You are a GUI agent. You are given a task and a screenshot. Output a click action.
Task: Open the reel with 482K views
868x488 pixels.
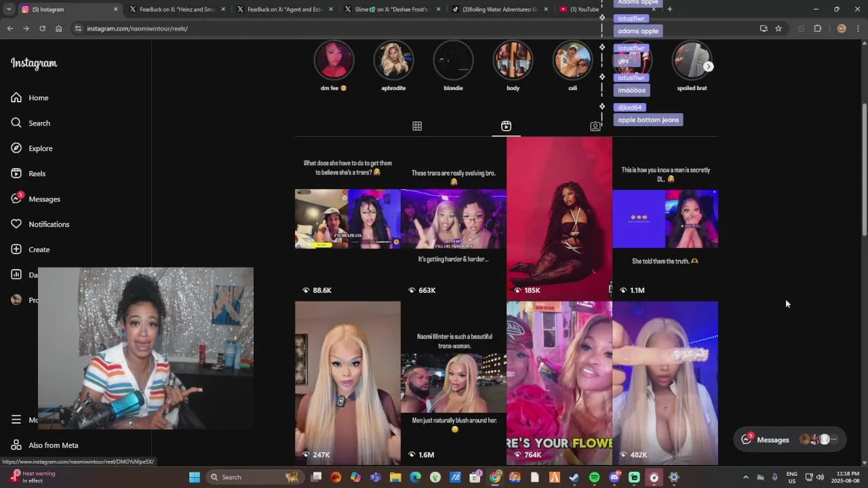(x=665, y=383)
